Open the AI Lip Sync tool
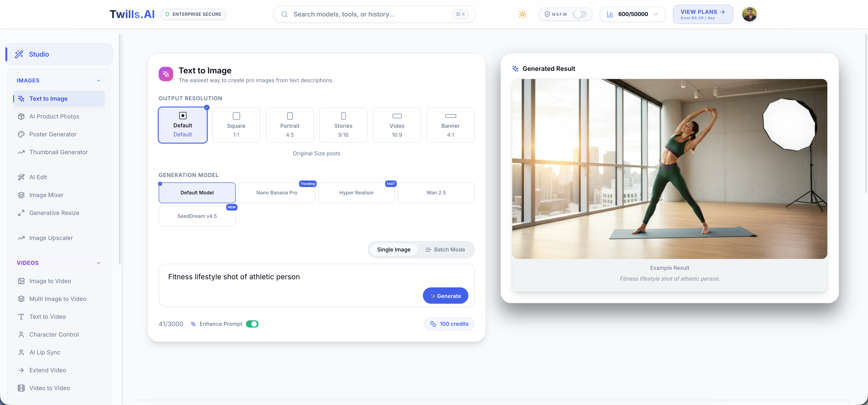Screen dimensions: 868x405 click(x=45, y=352)
